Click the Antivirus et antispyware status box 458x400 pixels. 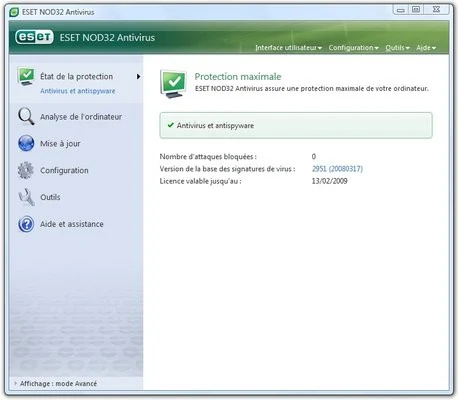click(x=296, y=125)
